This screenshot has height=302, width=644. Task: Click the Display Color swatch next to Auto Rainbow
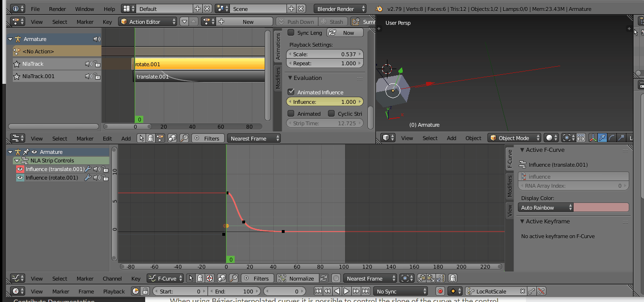tap(601, 208)
